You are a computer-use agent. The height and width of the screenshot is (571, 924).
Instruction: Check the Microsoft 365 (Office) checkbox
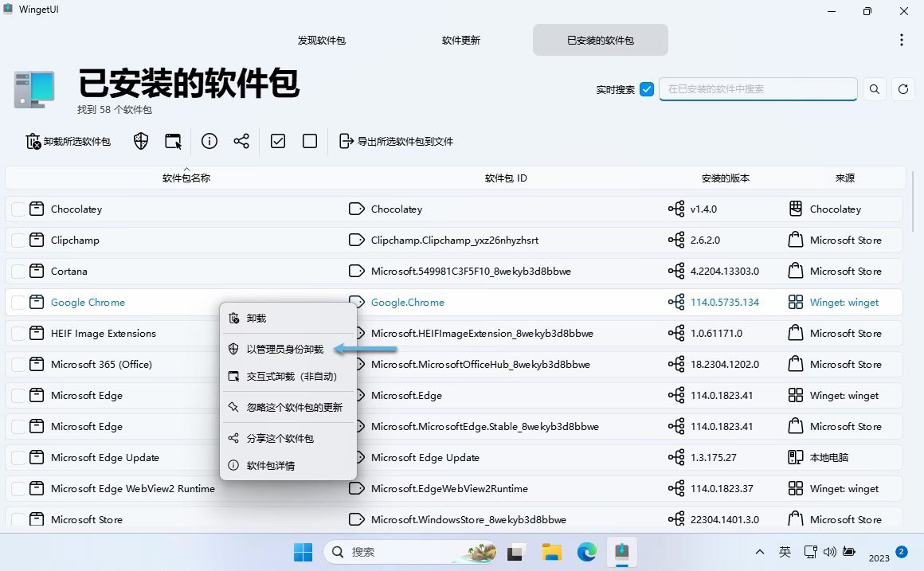click(18, 365)
